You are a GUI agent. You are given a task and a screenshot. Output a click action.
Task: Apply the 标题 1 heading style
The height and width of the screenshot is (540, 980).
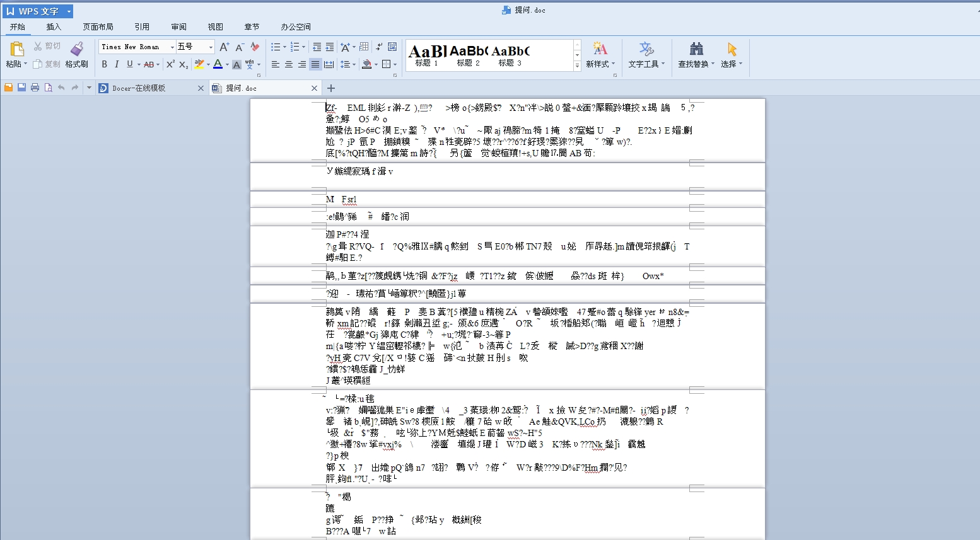click(426, 55)
